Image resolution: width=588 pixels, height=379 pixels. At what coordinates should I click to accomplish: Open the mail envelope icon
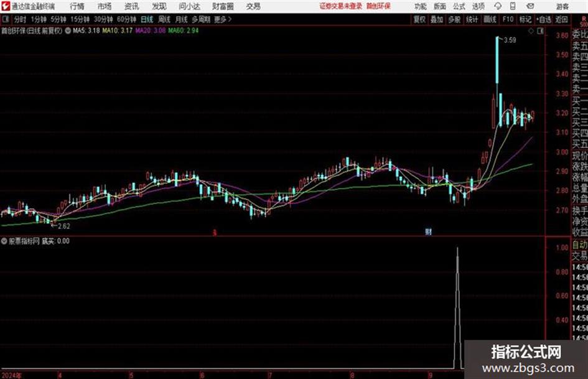(530, 6)
